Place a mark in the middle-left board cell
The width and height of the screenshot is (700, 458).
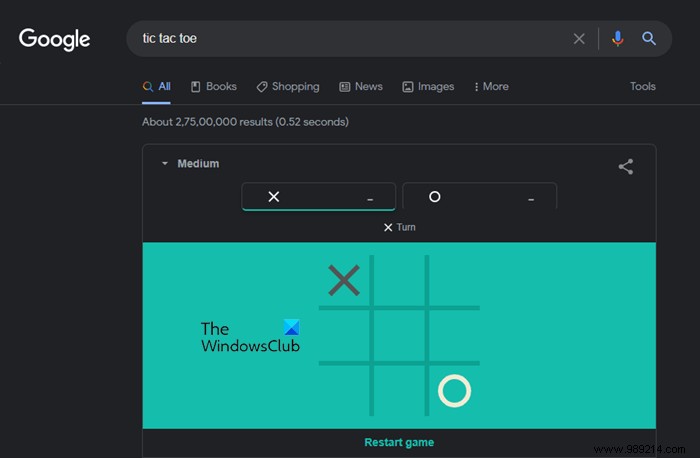(344, 336)
